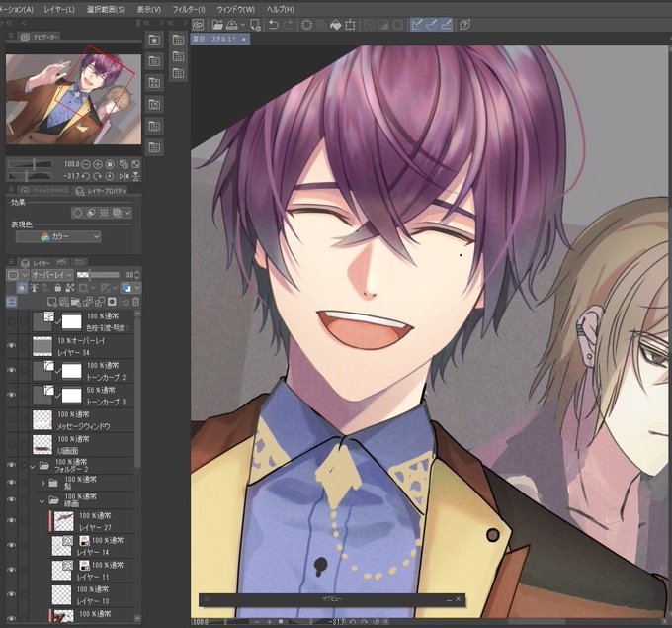The image size is (672, 628).
Task: Toggle Clip to Layer Below icon
Action: (x=23, y=288)
